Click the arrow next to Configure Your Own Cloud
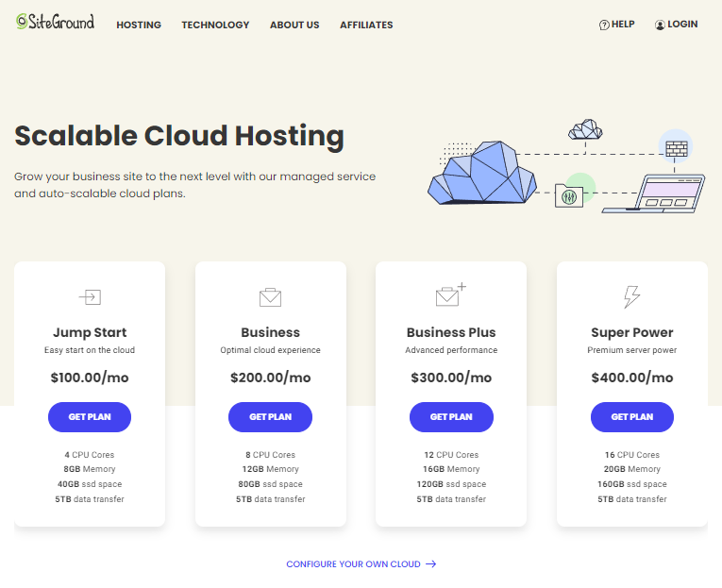The image size is (722, 588). pos(431,564)
